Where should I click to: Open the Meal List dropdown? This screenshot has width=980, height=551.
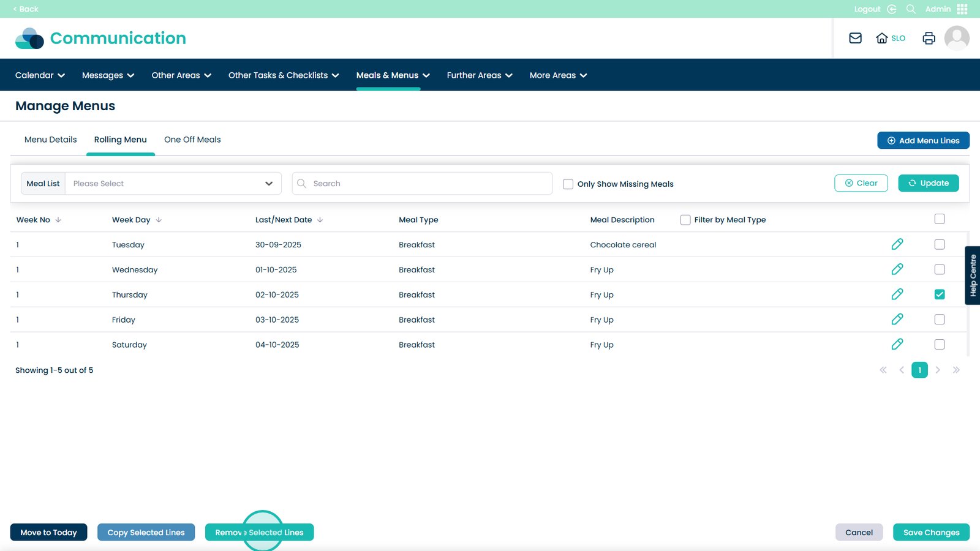[173, 184]
